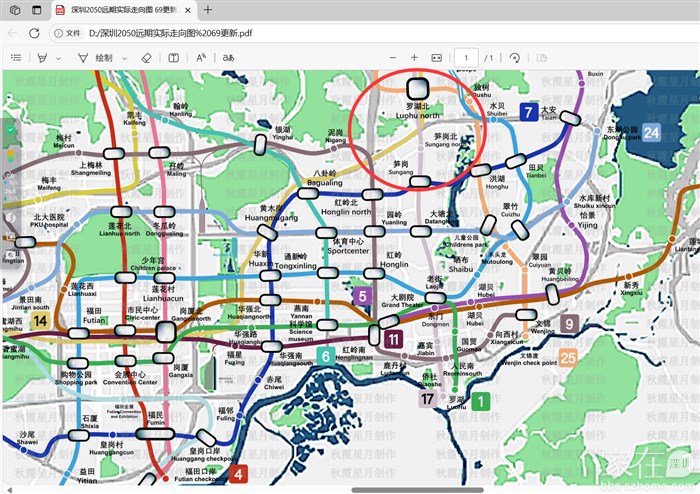
Task: Open the page view options icon
Action: tap(542, 58)
